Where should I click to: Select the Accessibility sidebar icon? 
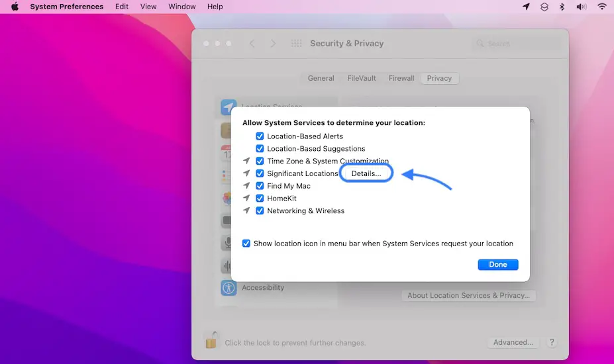[229, 288]
